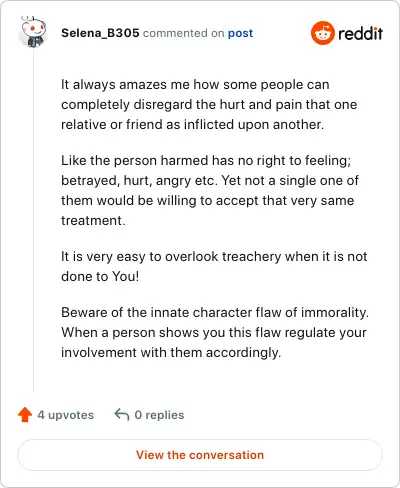Click the "reddit" wordmark text
This screenshot has width=400, height=488.
tap(360, 33)
